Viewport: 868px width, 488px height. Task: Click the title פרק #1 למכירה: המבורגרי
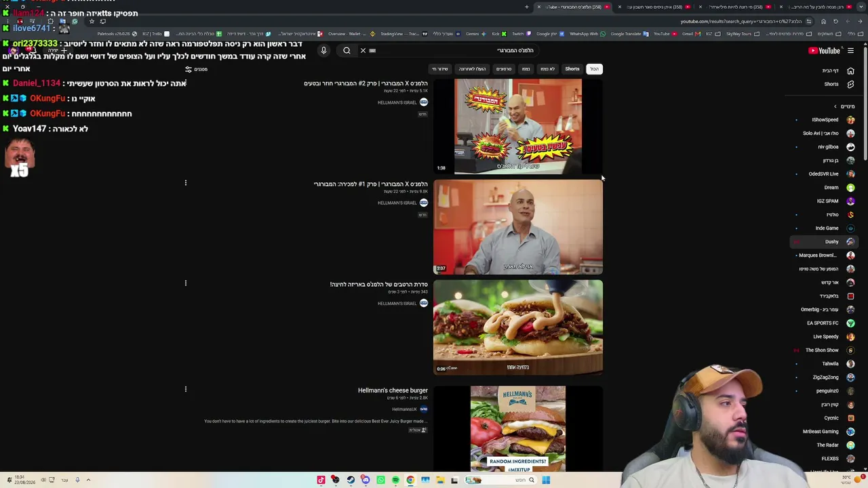370,184
